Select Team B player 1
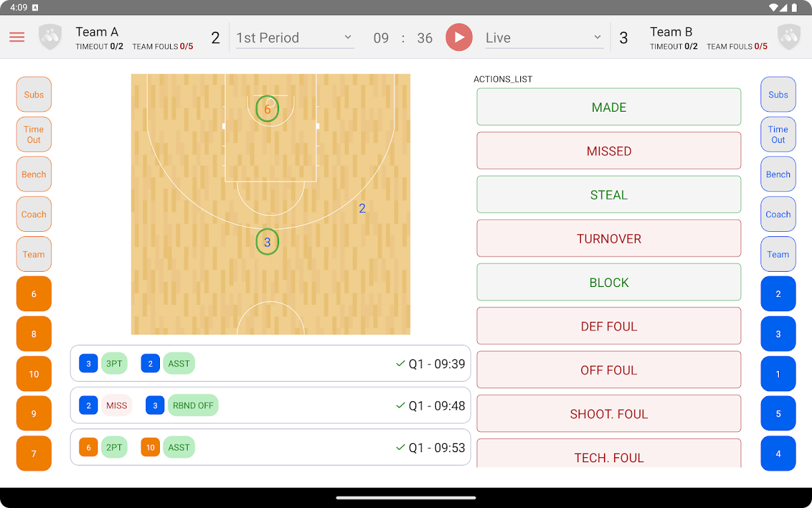The width and height of the screenshot is (812, 508). pos(778,374)
